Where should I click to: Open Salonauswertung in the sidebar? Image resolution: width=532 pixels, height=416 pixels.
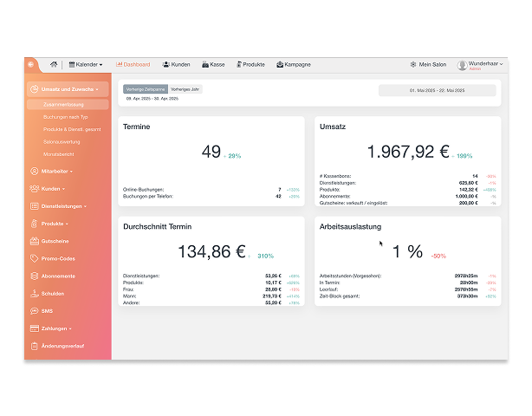coord(62,142)
